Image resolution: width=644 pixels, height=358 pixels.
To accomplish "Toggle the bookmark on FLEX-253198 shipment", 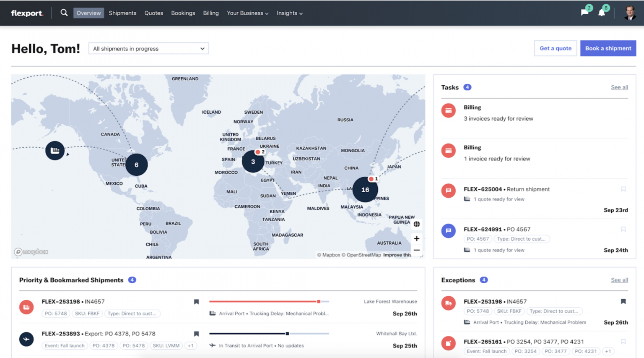I will 196,301.
